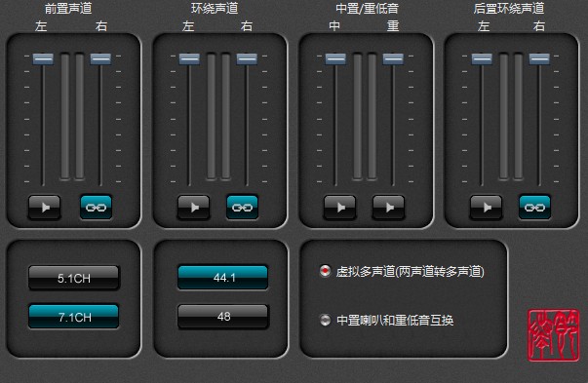Toggle link icon in 环绕声道 panel
The height and width of the screenshot is (383, 588).
point(242,207)
